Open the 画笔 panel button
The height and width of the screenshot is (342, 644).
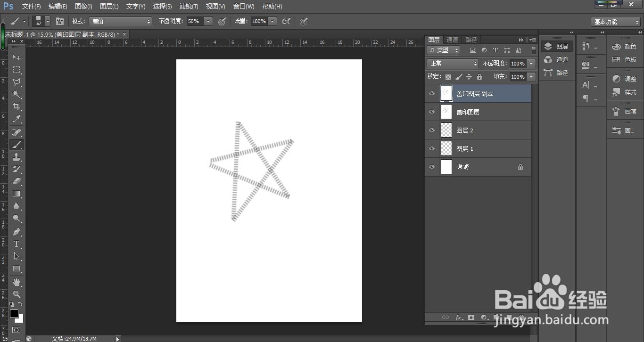click(x=624, y=112)
